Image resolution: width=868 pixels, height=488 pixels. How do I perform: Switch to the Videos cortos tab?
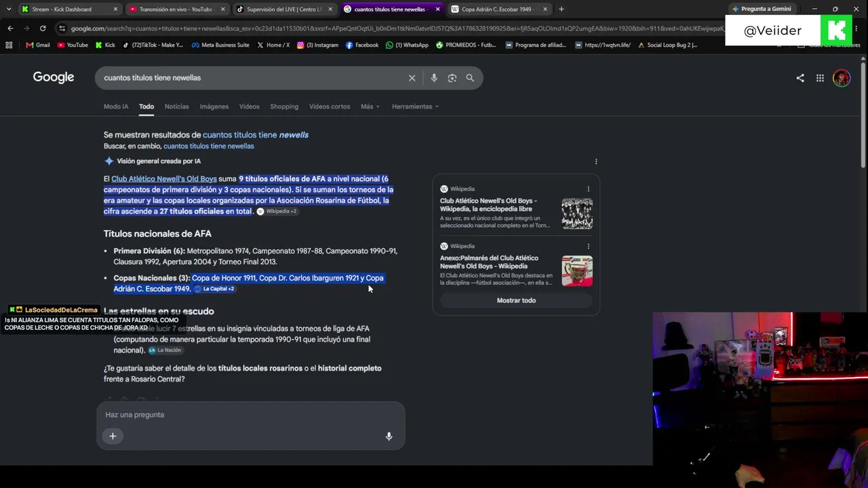pyautogui.click(x=330, y=106)
